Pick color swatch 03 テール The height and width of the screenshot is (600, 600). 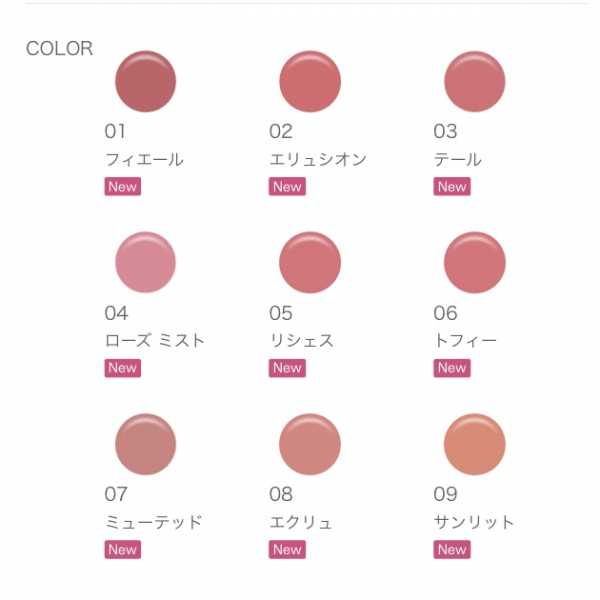pos(475,81)
